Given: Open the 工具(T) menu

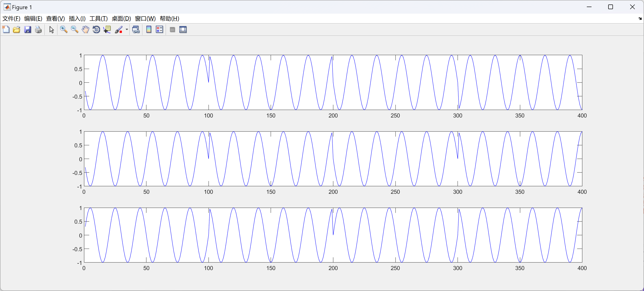Looking at the screenshot, I should click(98, 19).
